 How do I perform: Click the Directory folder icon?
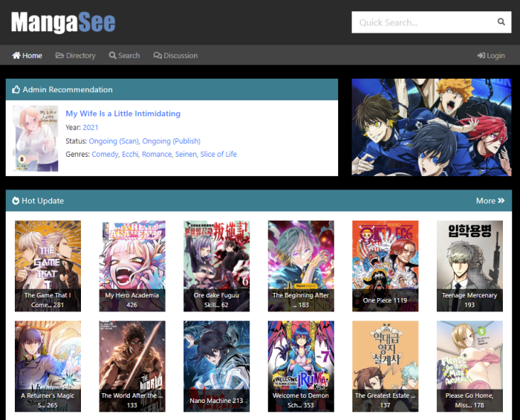(x=59, y=55)
